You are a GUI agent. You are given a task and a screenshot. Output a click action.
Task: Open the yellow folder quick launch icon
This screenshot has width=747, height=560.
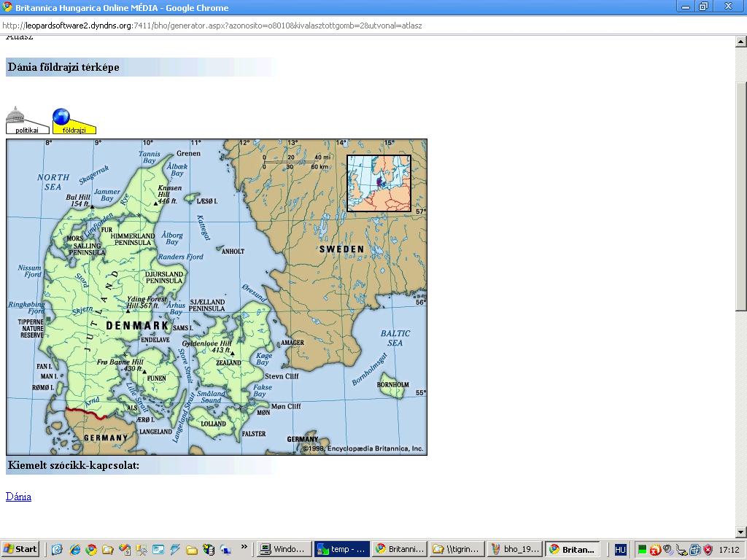coord(192,550)
